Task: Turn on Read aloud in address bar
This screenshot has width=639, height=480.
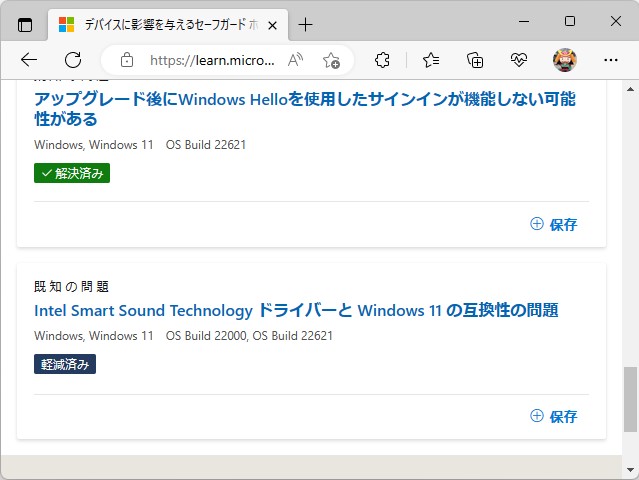Action: (x=295, y=60)
